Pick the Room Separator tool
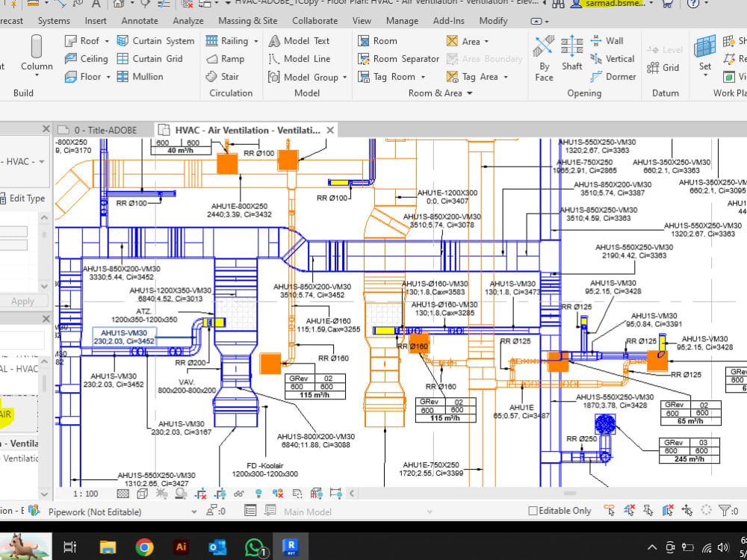This screenshot has width=747, height=560. pyautogui.click(x=398, y=58)
